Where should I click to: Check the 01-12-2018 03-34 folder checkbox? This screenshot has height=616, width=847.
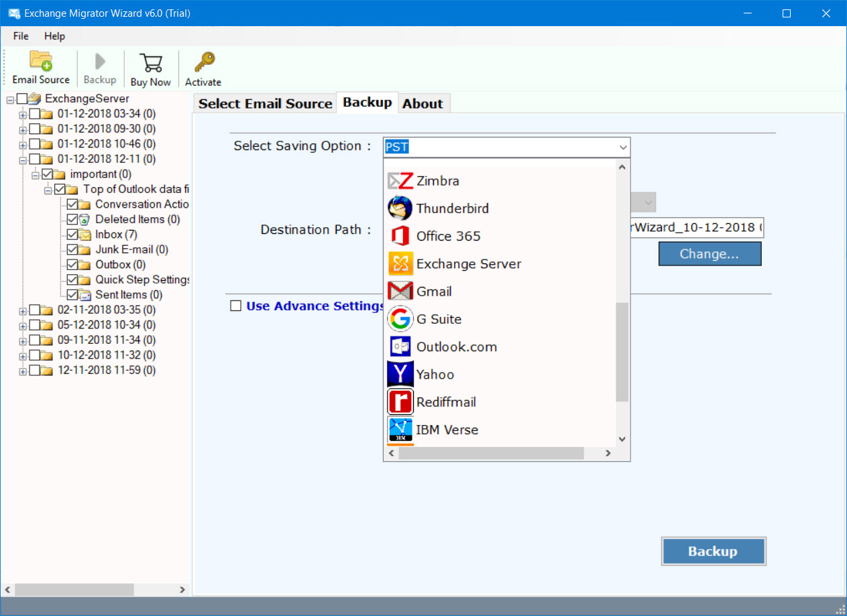[35, 114]
